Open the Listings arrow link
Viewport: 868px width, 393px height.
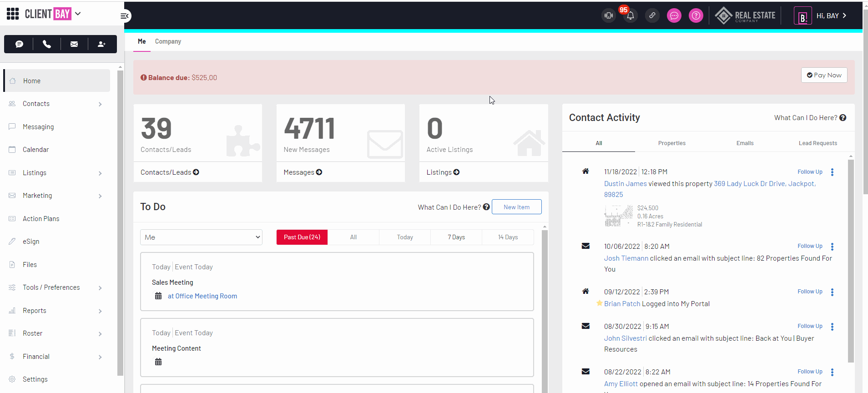point(443,172)
